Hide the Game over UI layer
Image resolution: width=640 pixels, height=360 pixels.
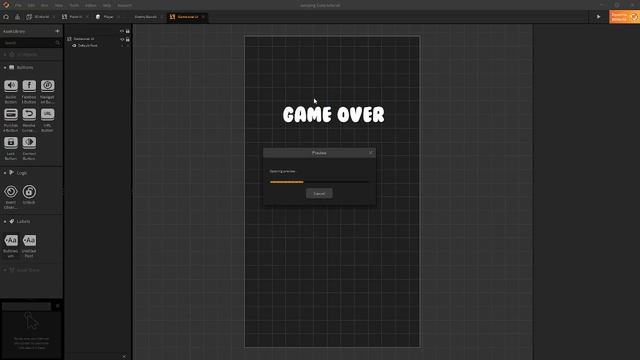[122, 39]
